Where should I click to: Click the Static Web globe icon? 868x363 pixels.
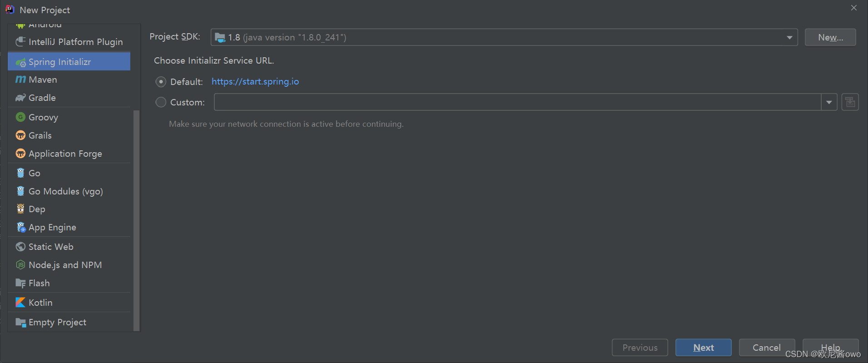[x=20, y=247]
